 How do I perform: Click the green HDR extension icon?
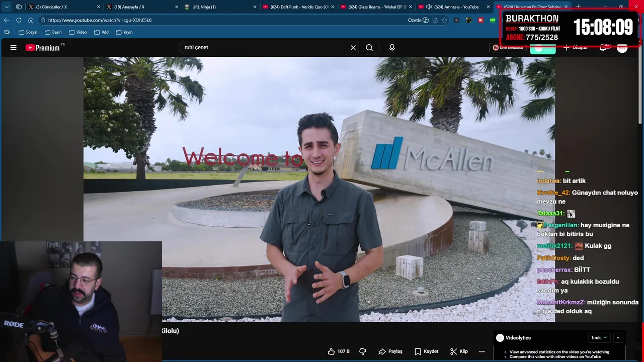click(x=493, y=20)
